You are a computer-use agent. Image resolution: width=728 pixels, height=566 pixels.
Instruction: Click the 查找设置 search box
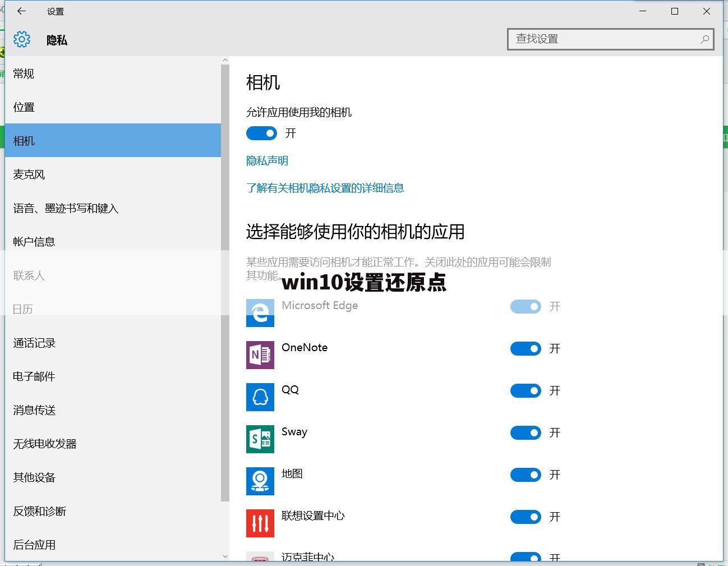coord(610,39)
